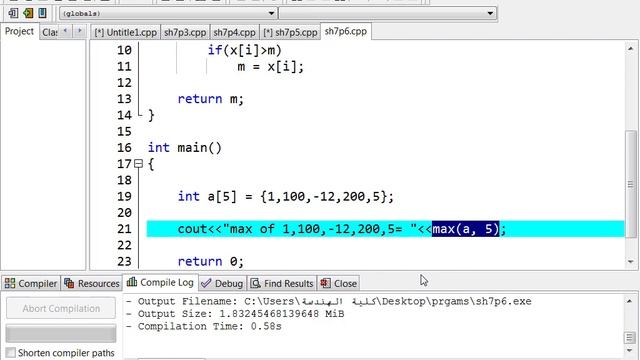Click the green arrow bookmark toolbar icon
This screenshot has height=360, width=640.
28,13
